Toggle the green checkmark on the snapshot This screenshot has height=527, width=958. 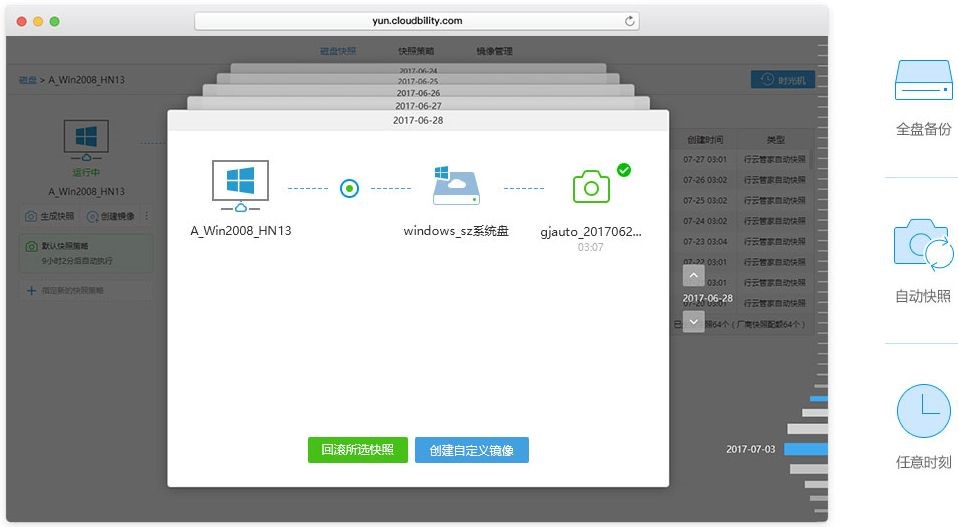click(x=624, y=170)
